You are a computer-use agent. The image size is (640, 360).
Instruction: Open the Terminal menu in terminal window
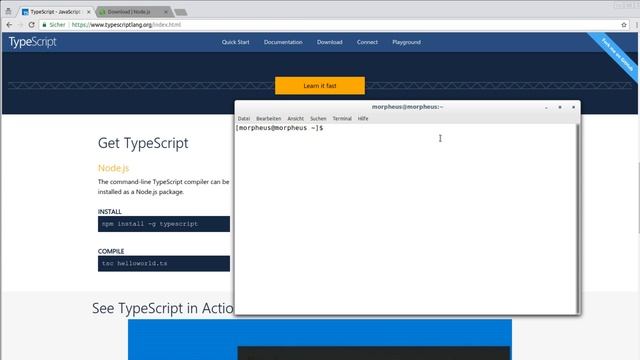pos(342,118)
